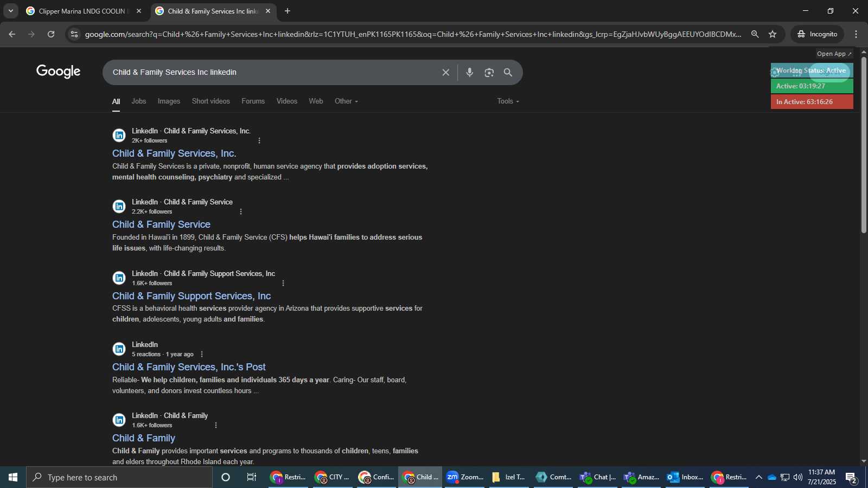
Task: Start voice search with microphone icon
Action: coord(470,72)
